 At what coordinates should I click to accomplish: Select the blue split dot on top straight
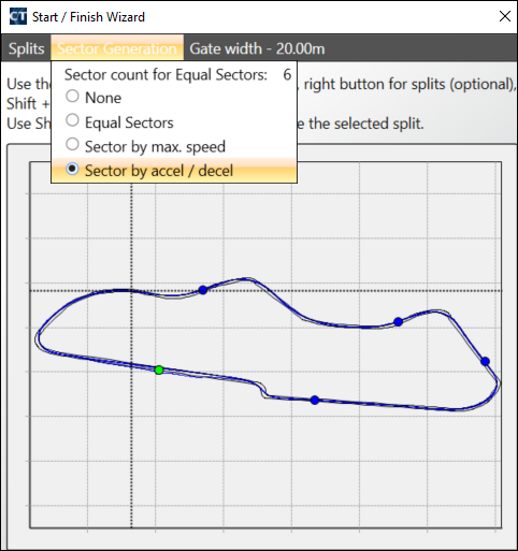(203, 290)
